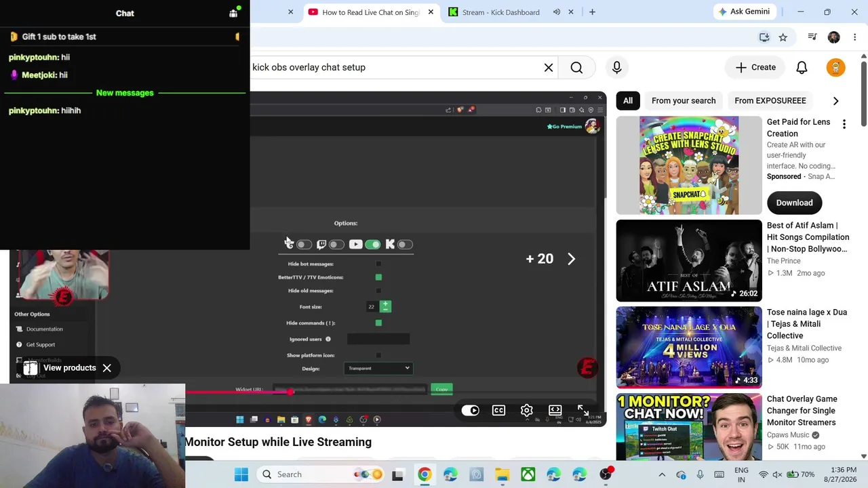Screen dimensions: 868x488
Task: Open Tose naina lage x Dua video
Action: pyautogui.click(x=807, y=324)
